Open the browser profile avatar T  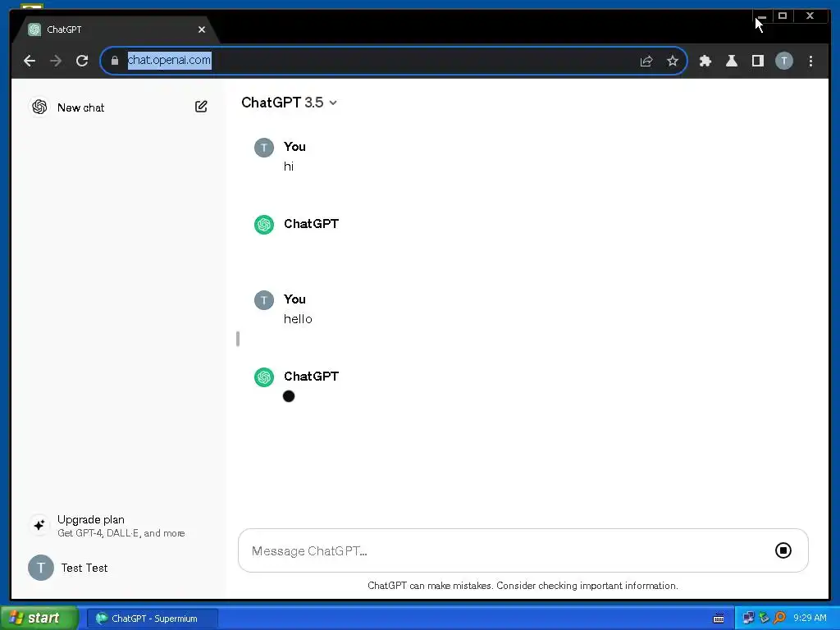click(783, 61)
